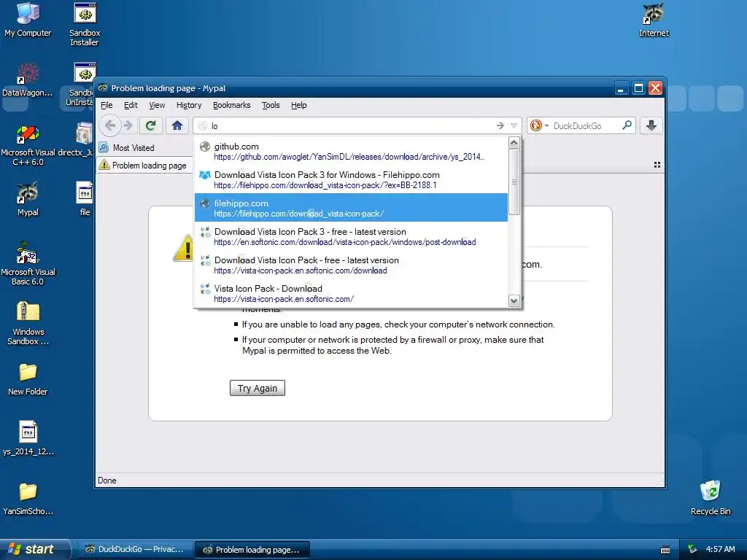Select the Problem loading page tab
The width and height of the screenshot is (747, 560).
143,166
